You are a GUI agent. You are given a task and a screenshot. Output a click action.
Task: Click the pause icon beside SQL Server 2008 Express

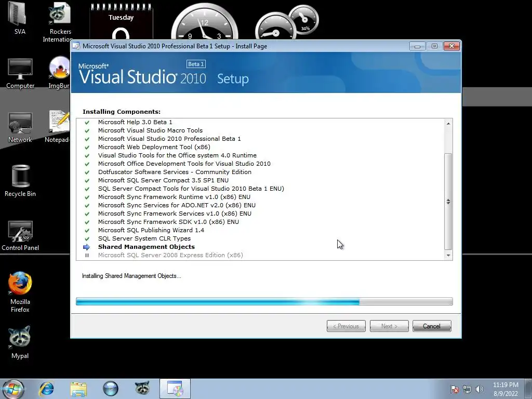(x=87, y=255)
